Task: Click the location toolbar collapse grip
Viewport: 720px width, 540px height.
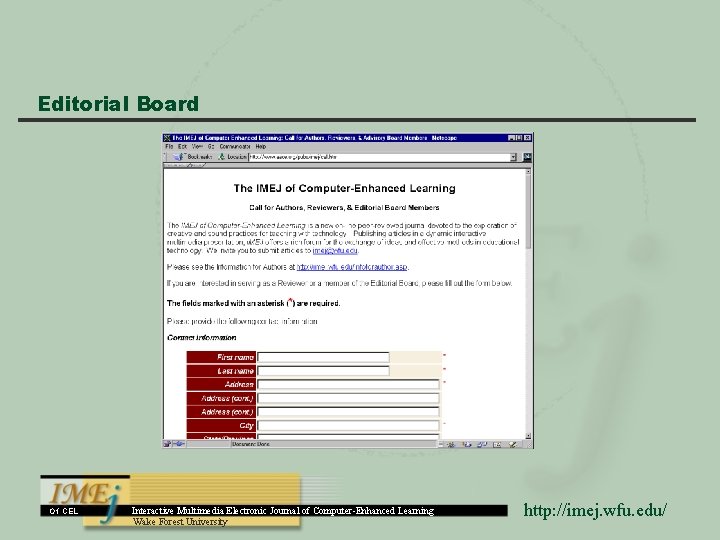Action: point(166,157)
